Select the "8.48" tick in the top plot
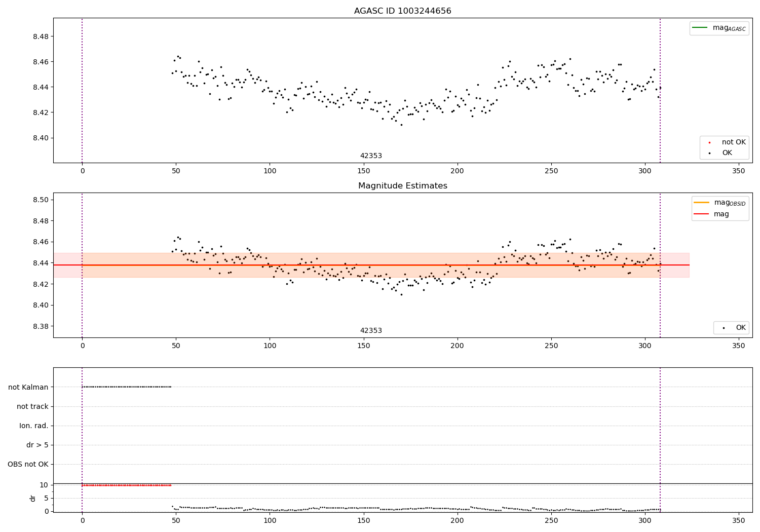The height and width of the screenshot is (532, 760). [41, 36]
